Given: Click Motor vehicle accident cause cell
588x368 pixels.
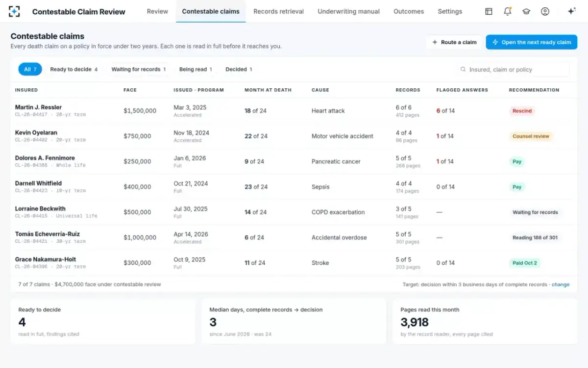Looking at the screenshot, I should [343, 136].
